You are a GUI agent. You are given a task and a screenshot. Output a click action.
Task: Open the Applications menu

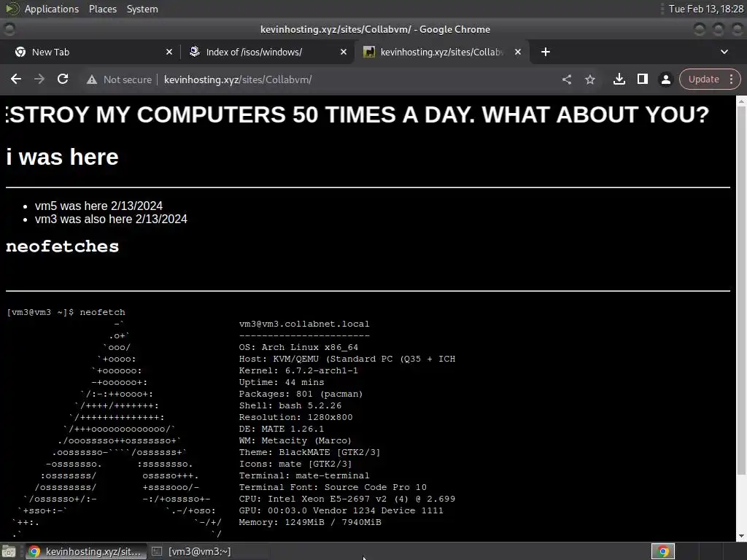click(52, 9)
